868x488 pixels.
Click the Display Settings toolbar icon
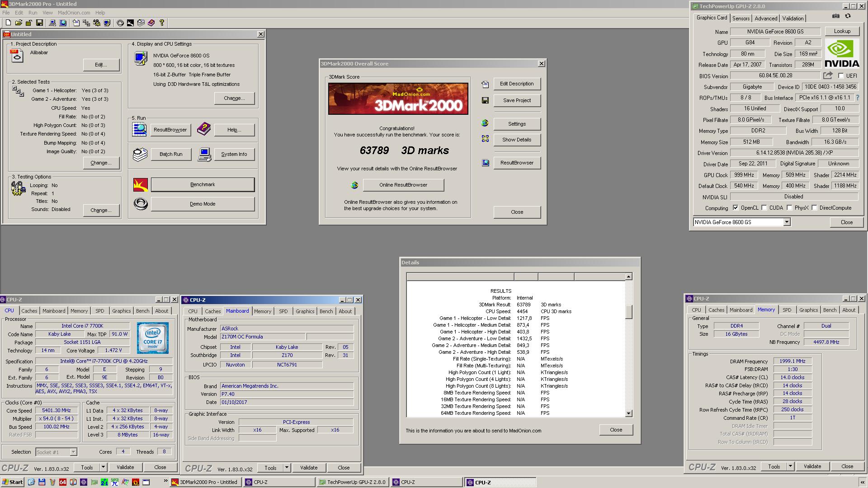(x=107, y=23)
